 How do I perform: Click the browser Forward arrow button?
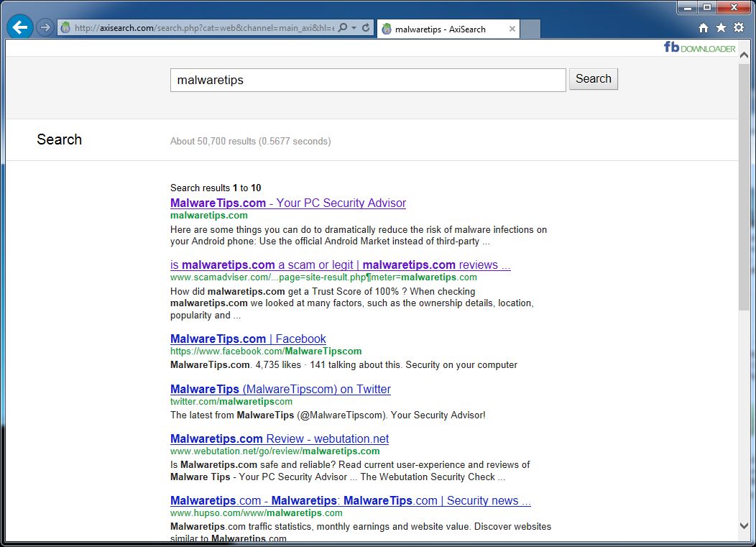tap(45, 27)
